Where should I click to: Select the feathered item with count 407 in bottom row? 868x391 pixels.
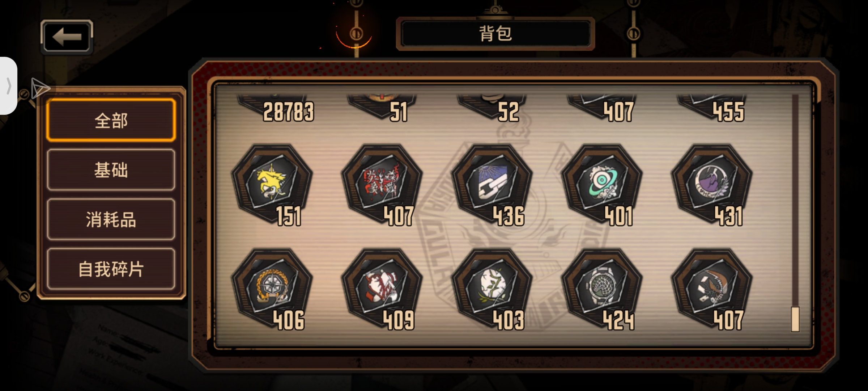(x=712, y=288)
